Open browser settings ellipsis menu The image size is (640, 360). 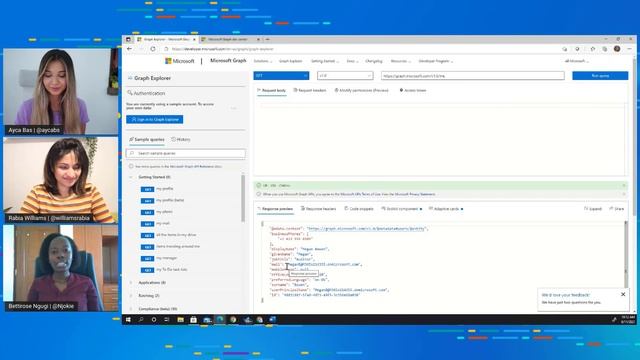click(x=629, y=49)
